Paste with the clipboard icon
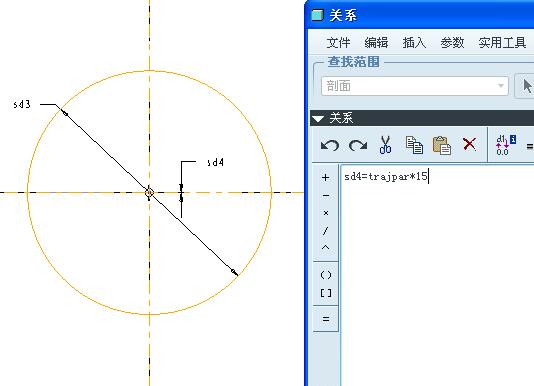534x386 pixels. coord(442,145)
